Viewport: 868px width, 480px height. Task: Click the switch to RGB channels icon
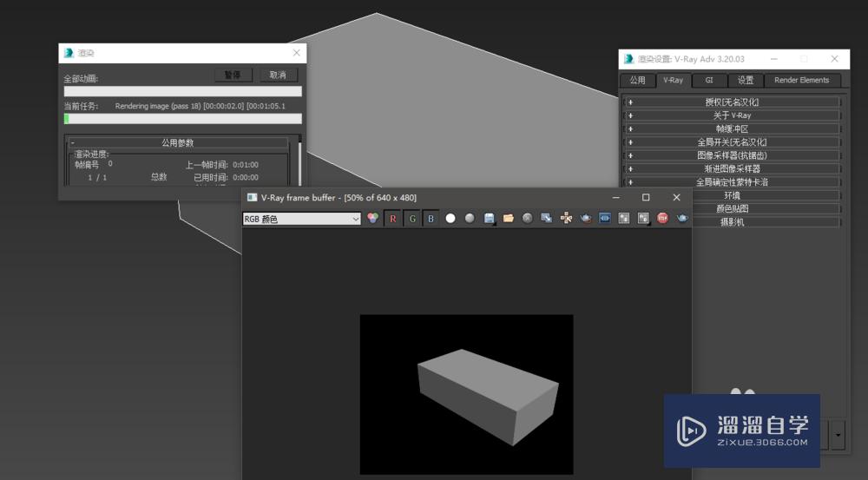[x=373, y=219]
